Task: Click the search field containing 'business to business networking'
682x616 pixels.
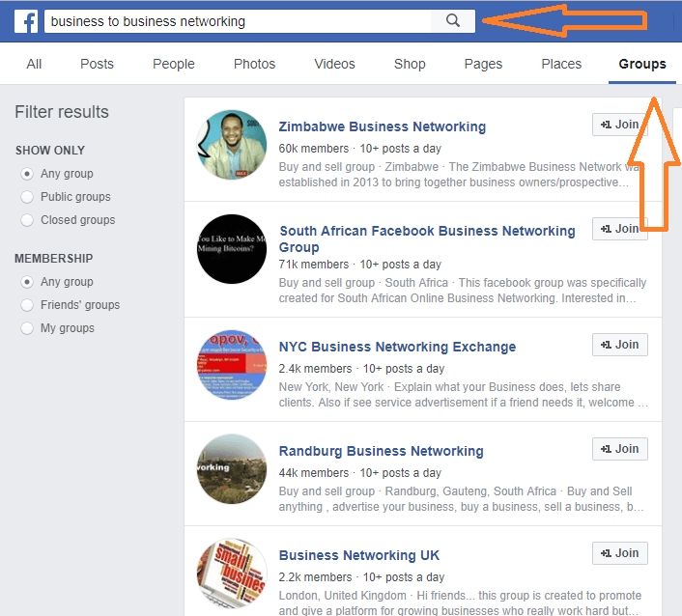Action: point(238,21)
